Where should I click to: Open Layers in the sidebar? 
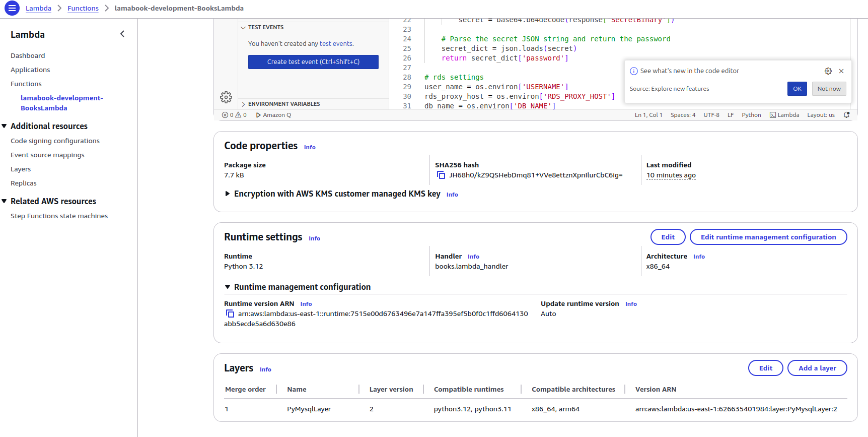click(x=21, y=169)
